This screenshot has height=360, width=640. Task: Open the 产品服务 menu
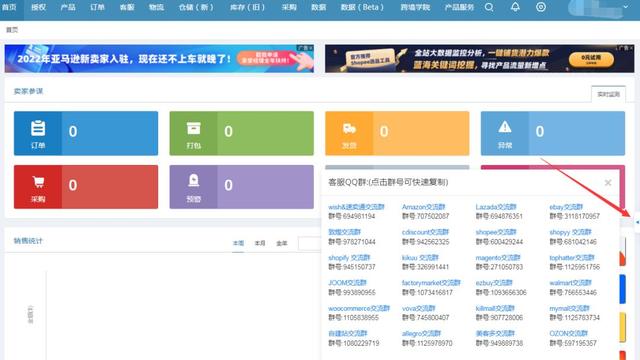click(459, 7)
